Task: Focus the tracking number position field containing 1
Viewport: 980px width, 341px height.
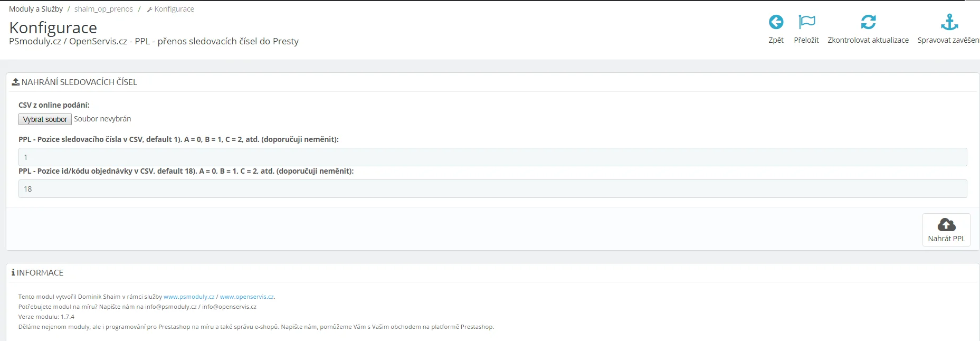Action: tap(492, 157)
